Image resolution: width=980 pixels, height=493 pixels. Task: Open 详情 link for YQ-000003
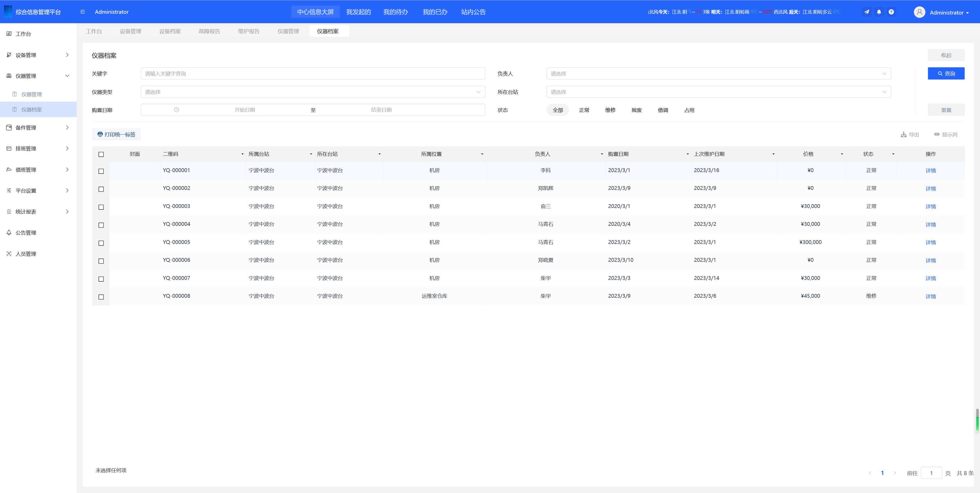coord(930,206)
